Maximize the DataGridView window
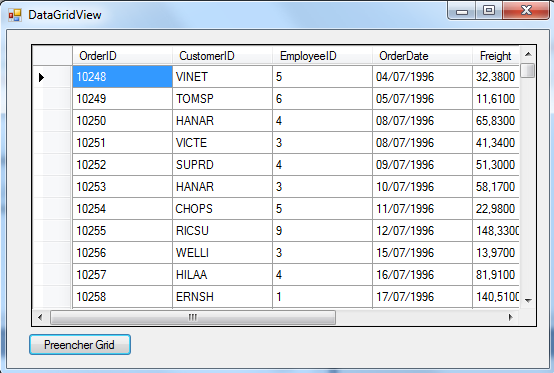554x373 pixels. (489, 11)
